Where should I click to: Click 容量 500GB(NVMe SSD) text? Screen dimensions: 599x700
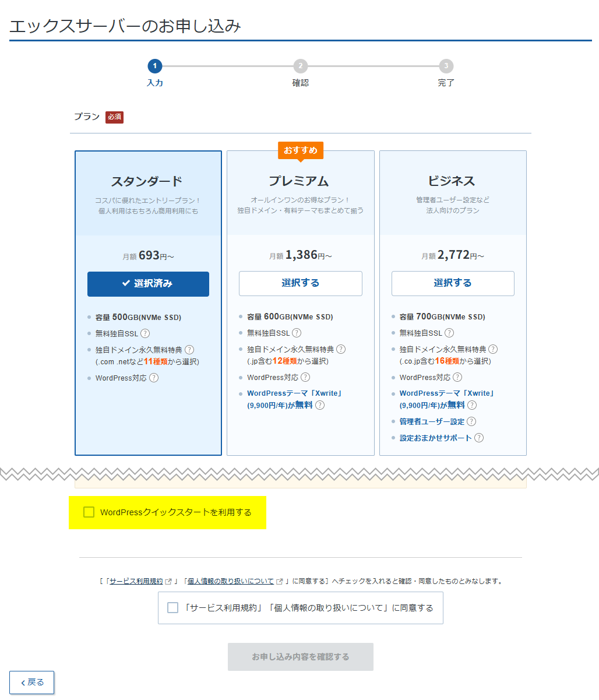click(138, 318)
